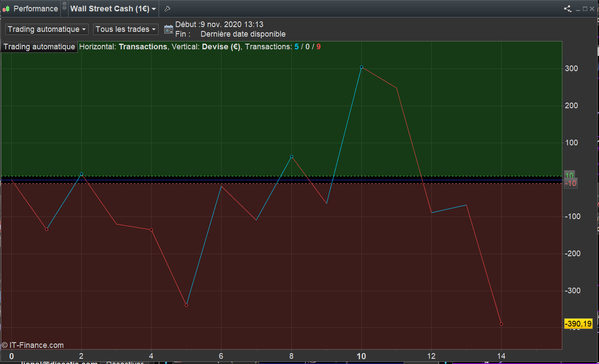
Task: Click the Performance title tab
Action: click(x=35, y=9)
